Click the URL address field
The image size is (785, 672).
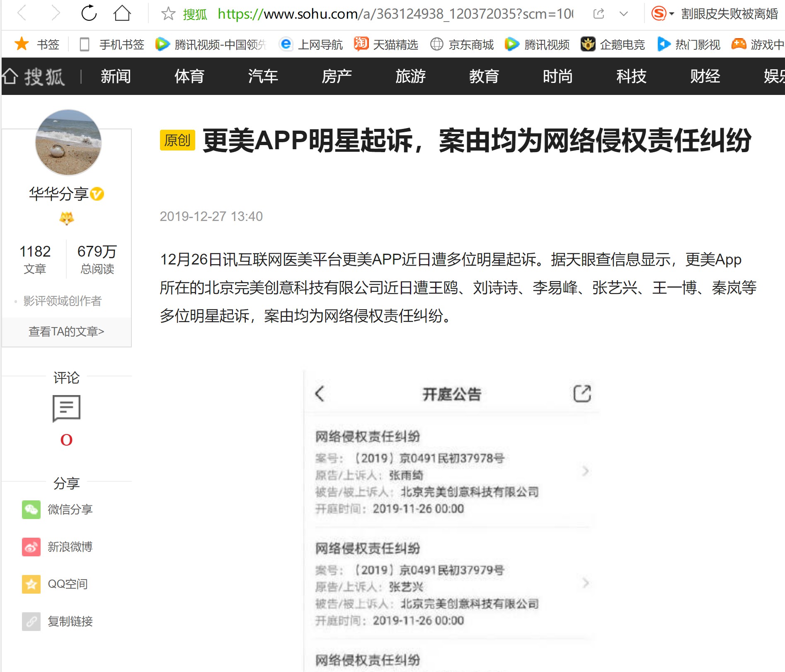pos(395,14)
